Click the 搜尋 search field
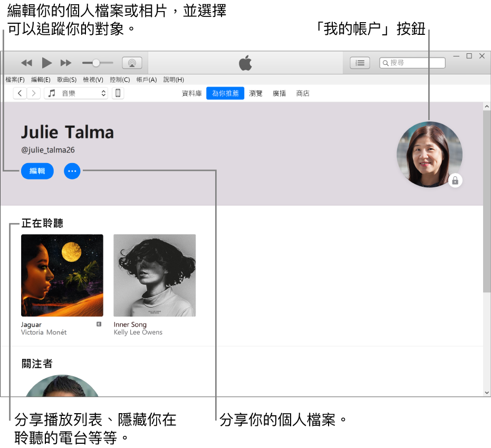This screenshot has width=491, height=448. tap(412, 62)
